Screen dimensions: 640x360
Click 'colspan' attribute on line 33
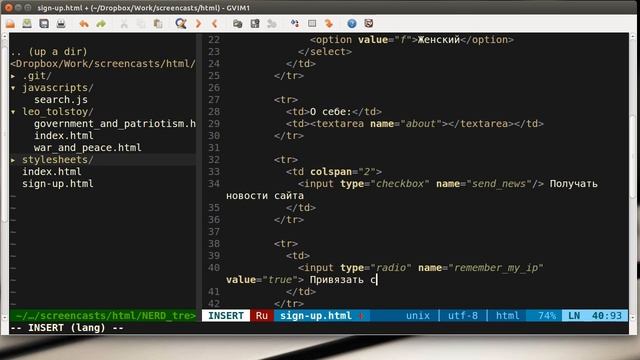point(331,172)
